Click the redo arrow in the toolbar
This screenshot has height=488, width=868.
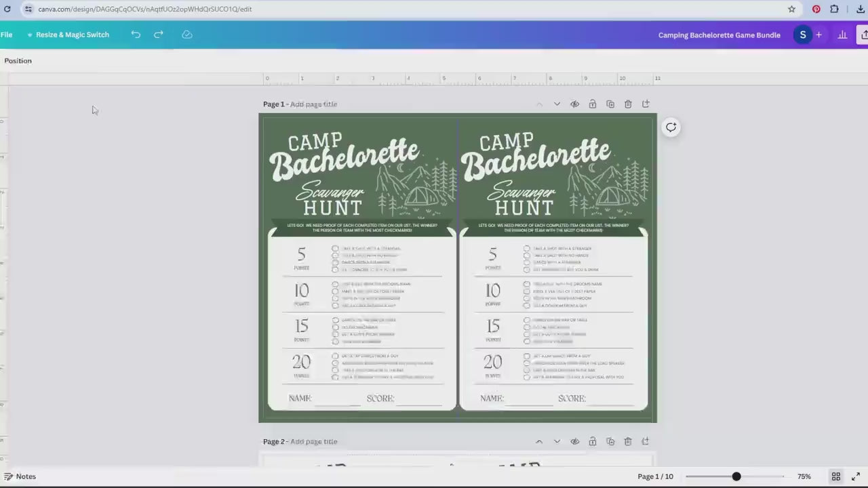click(158, 35)
